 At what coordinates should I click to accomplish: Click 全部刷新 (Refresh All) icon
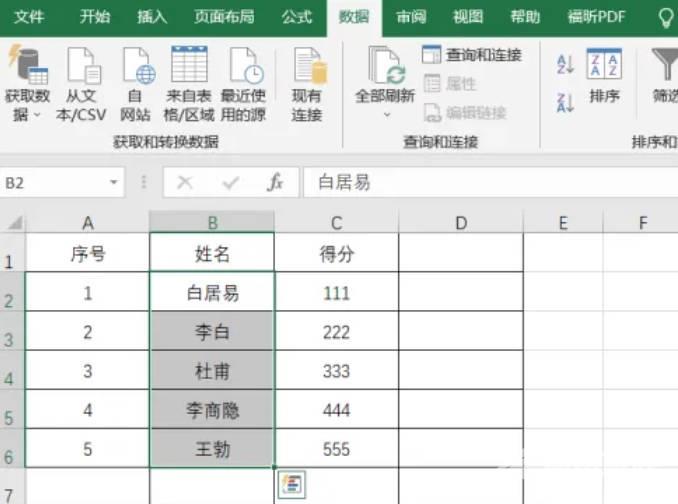[385, 66]
